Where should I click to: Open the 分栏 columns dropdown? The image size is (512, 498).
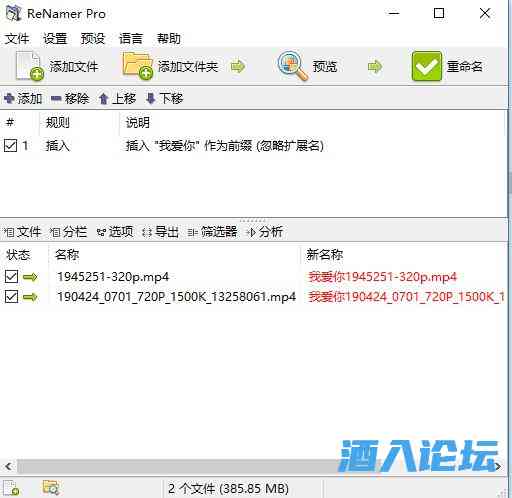(x=68, y=232)
